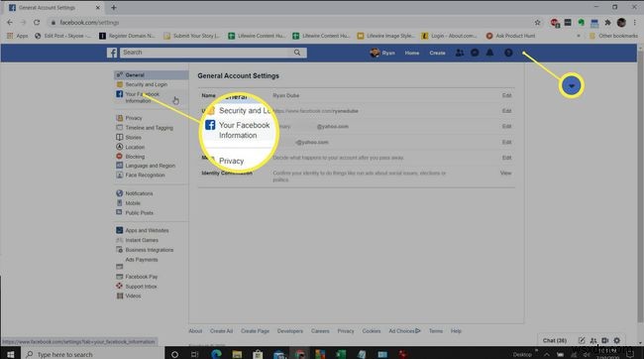Open Privacy in the settings sidebar
Screen dimensions: 644x359
click(x=134, y=118)
